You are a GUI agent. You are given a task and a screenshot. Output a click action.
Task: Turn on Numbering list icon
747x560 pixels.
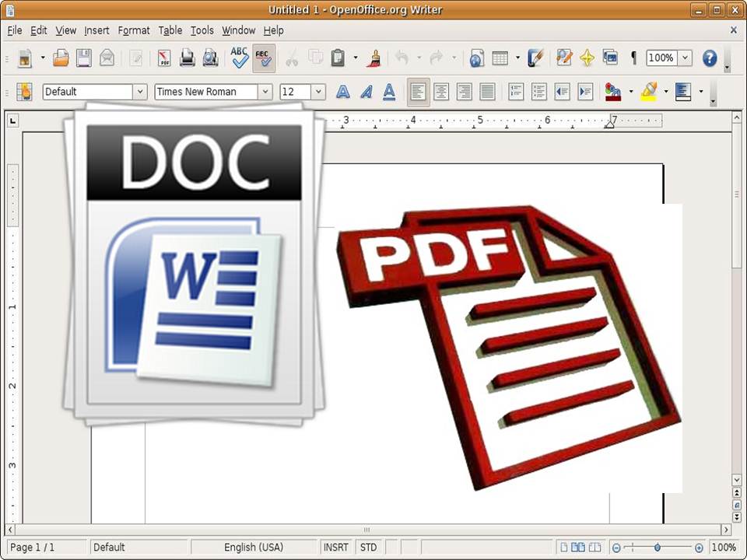tap(516, 92)
